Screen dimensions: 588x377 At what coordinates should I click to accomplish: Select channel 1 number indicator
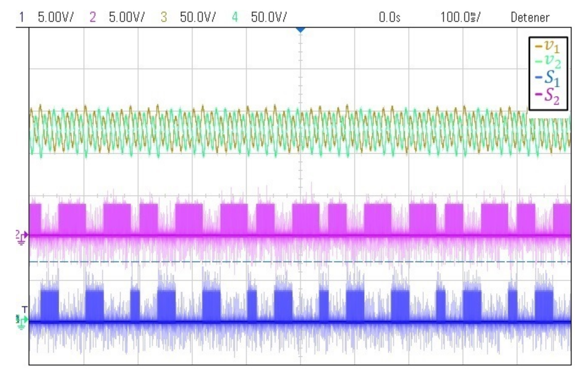(22, 18)
